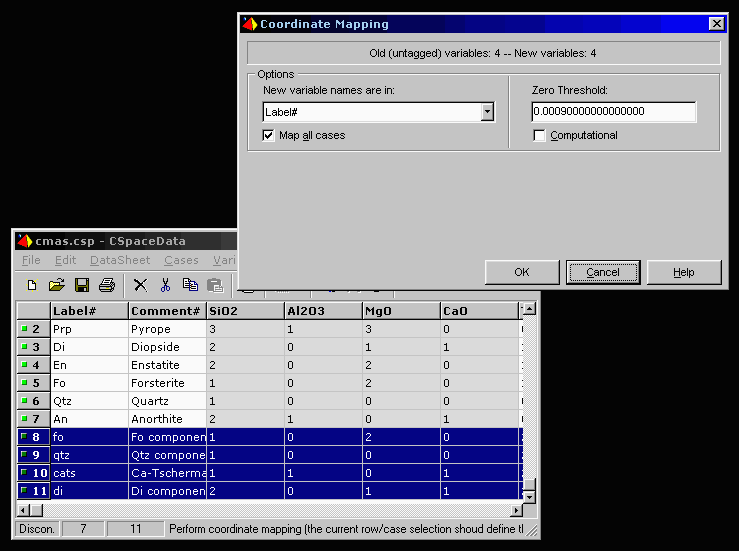The width and height of the screenshot is (739, 551).
Task: Open the new variable names dropdown
Action: 487,112
